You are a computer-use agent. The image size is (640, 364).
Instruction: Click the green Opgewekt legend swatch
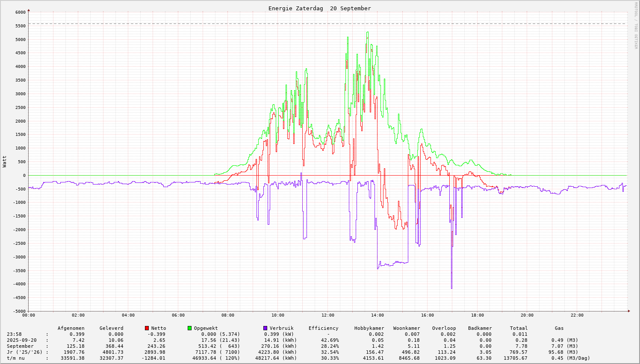pos(189,328)
